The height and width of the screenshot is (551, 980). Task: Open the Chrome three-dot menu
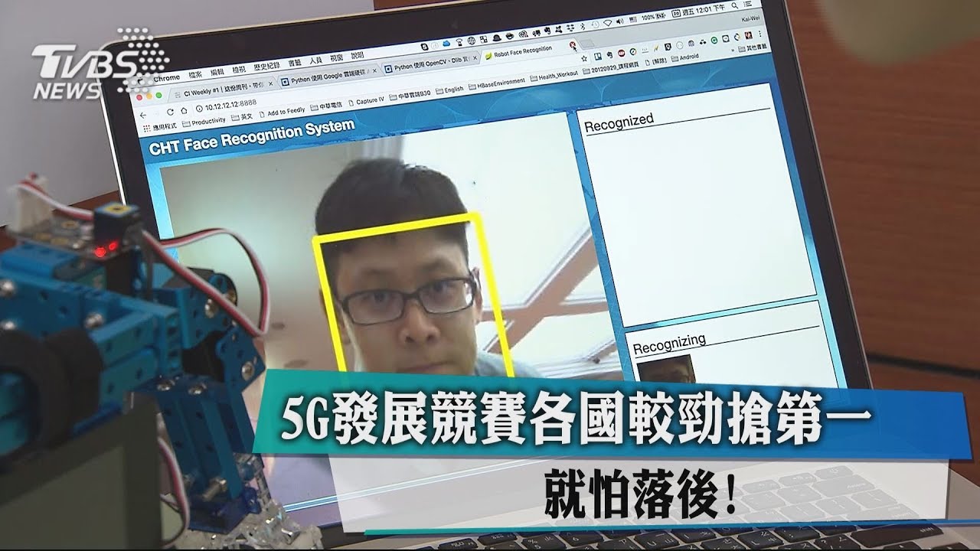(760, 34)
